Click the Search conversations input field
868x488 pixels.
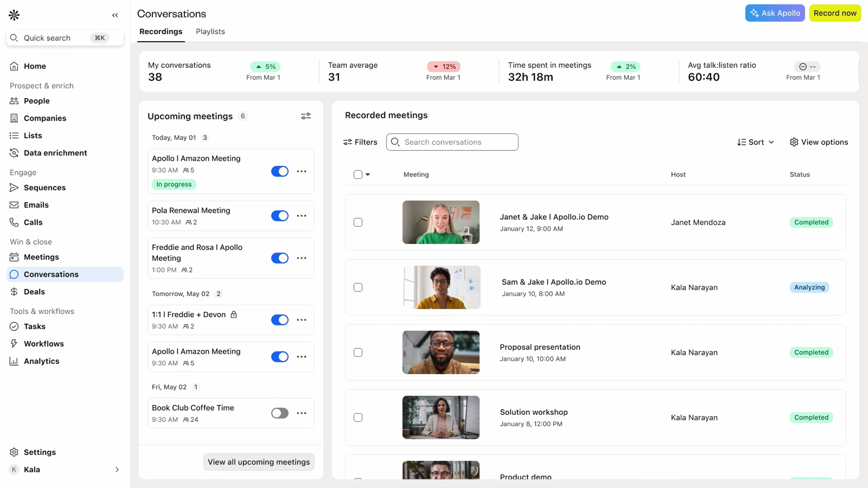pos(452,142)
